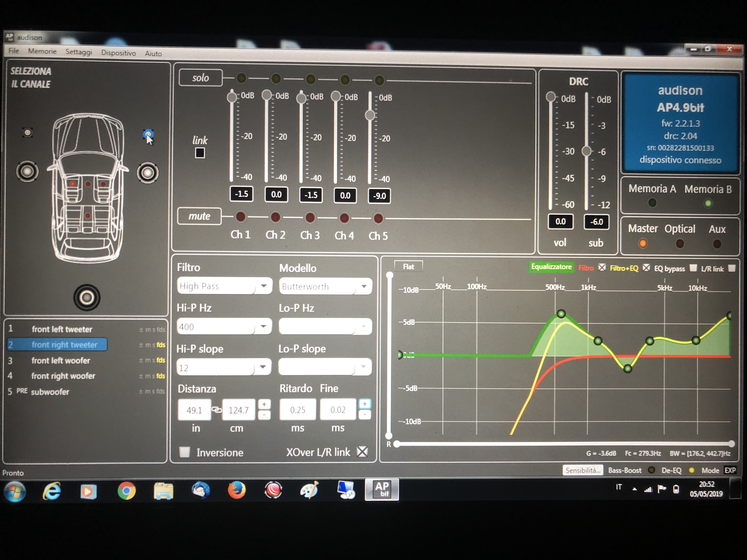The width and height of the screenshot is (747, 560).
Task: Open the Sensibilità settings button
Action: point(583,470)
